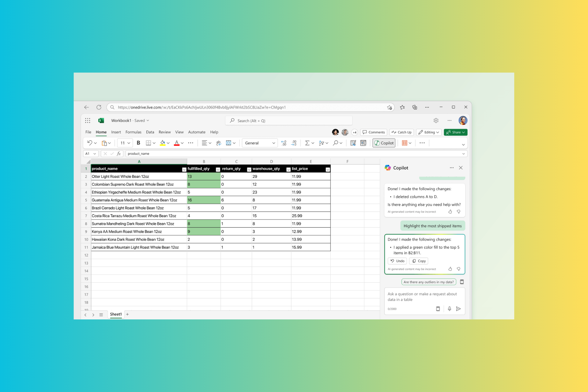Open the app launcher waffle icon
The height and width of the screenshot is (392, 588).
(88, 120)
